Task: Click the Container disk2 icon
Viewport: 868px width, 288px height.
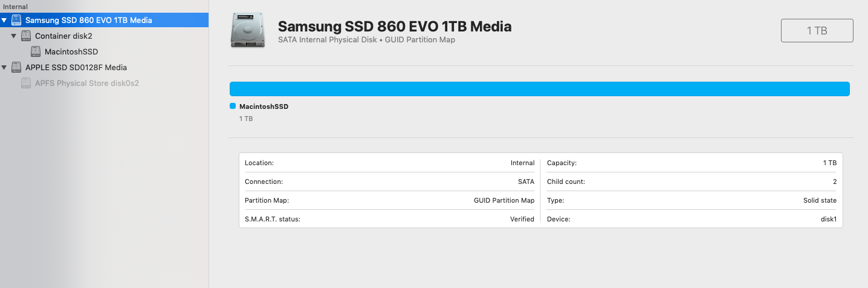Action: (x=26, y=36)
